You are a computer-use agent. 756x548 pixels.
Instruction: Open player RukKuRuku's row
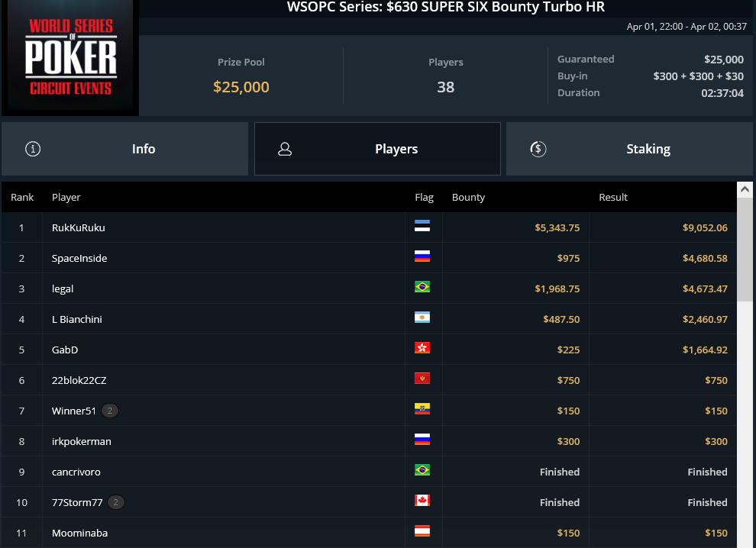tap(369, 227)
